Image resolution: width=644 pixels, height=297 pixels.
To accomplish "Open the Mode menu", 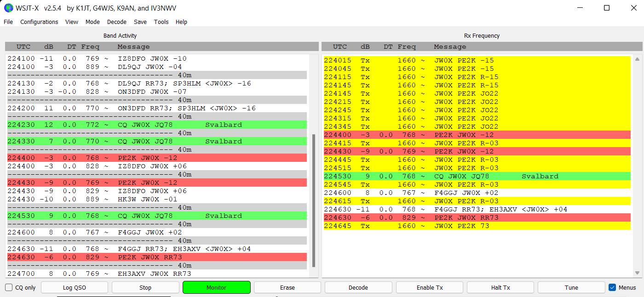I will (x=92, y=22).
